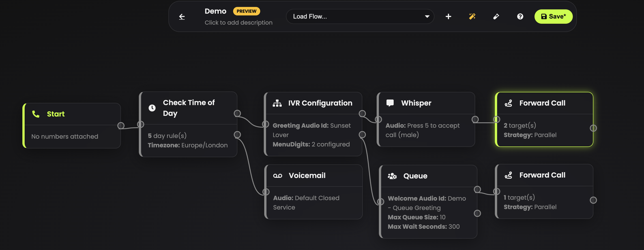Click Voicemail node input connector
This screenshot has width=644, height=250.
click(x=266, y=192)
